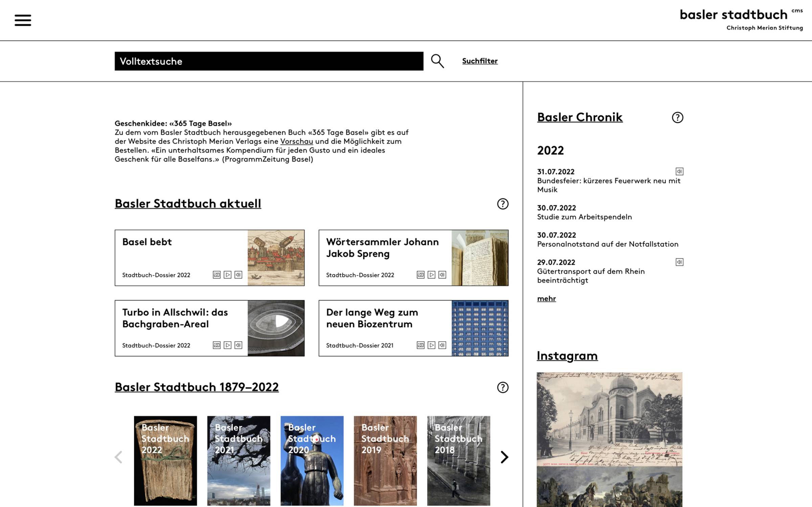This screenshot has height=507, width=812.
Task: Open the Instagram heading link
Action: (567, 356)
